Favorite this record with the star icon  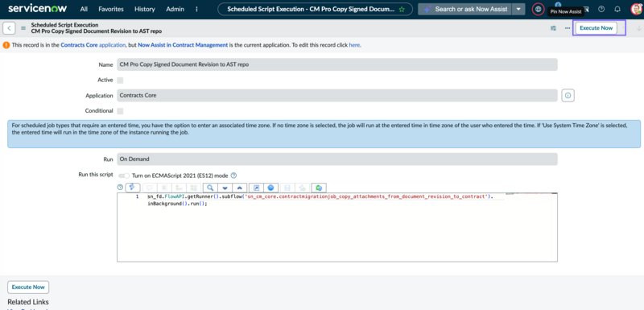[402, 9]
